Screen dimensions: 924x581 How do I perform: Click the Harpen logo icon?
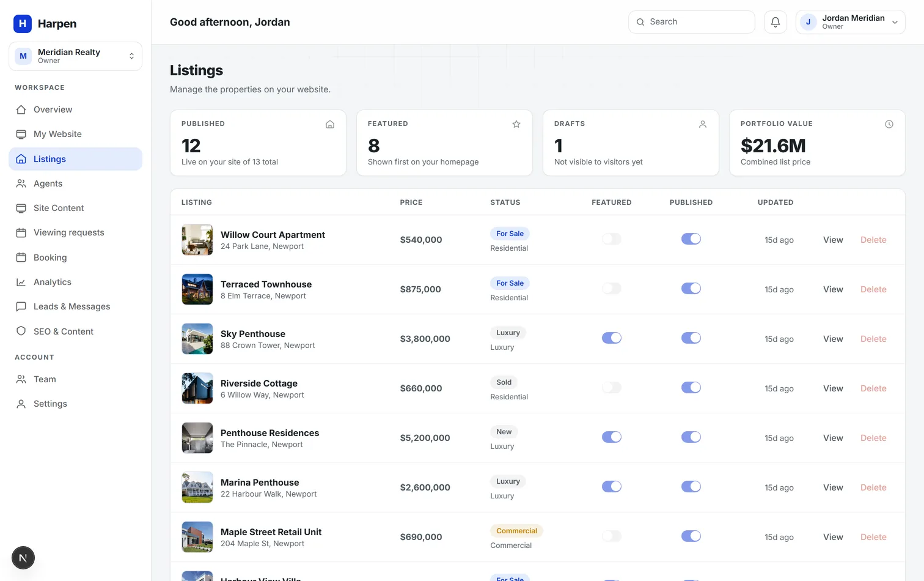23,23
